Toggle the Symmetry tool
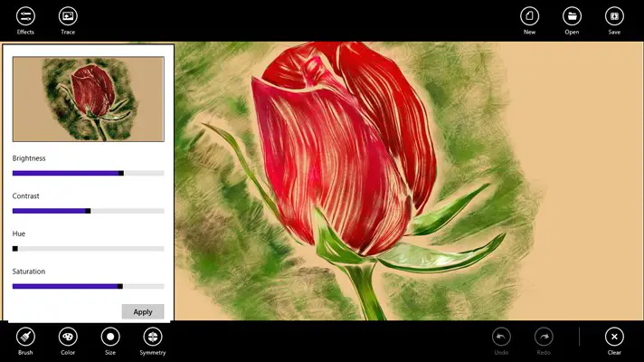The image size is (644, 362). pos(153,337)
